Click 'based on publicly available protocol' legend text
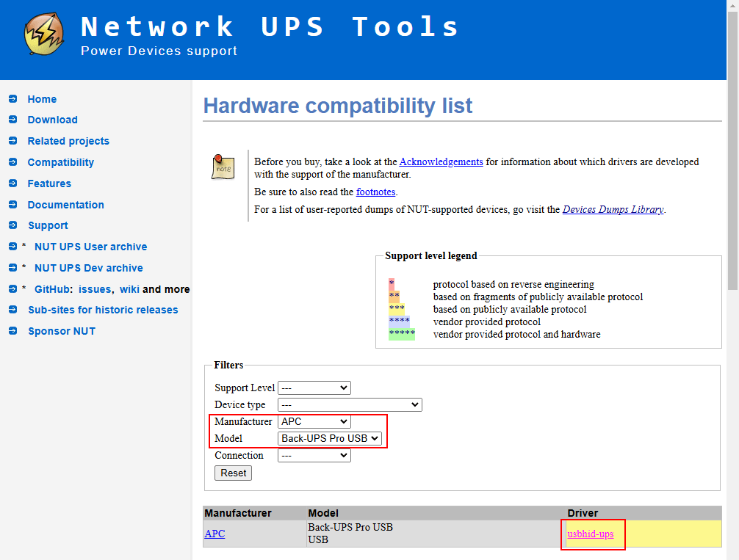 click(510, 309)
